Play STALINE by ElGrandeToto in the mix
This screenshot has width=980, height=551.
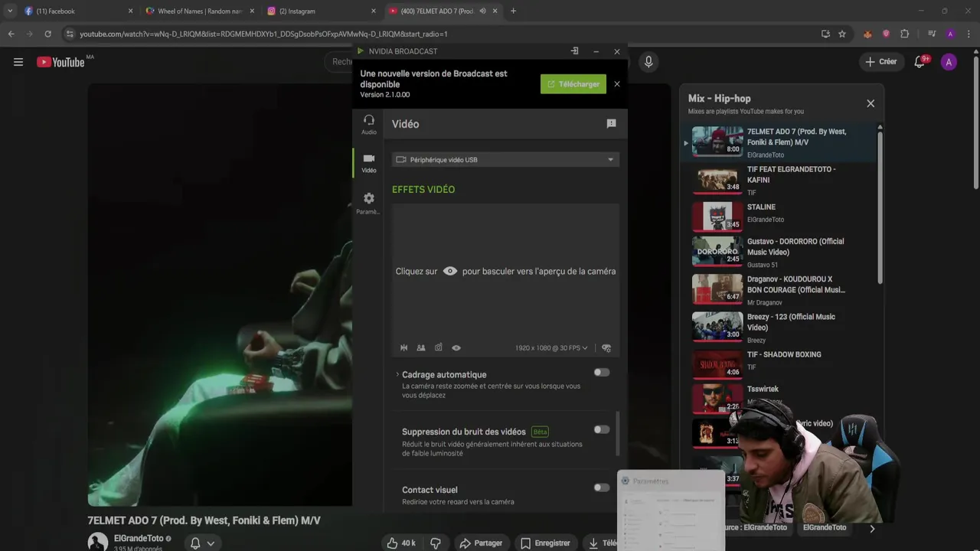coord(779,216)
